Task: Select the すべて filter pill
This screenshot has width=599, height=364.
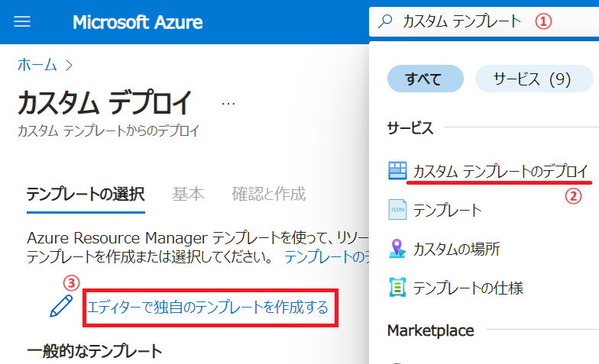Action: (x=425, y=79)
